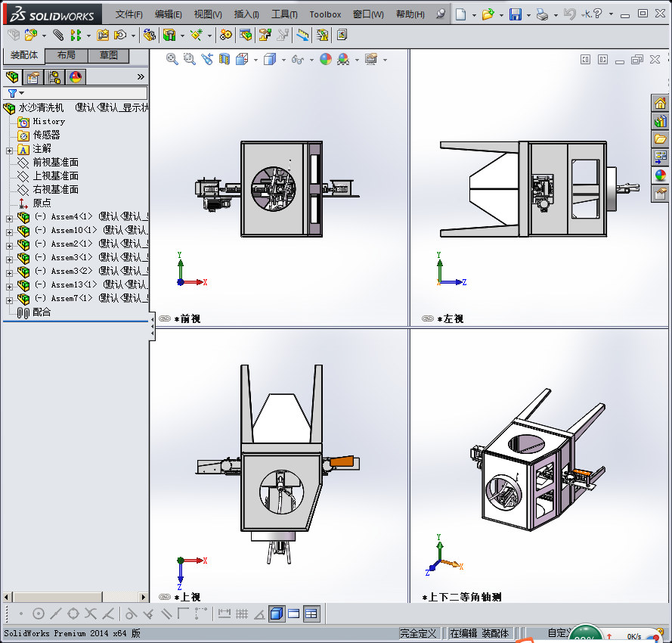Expand the Assem10<1> tree node

(9, 232)
